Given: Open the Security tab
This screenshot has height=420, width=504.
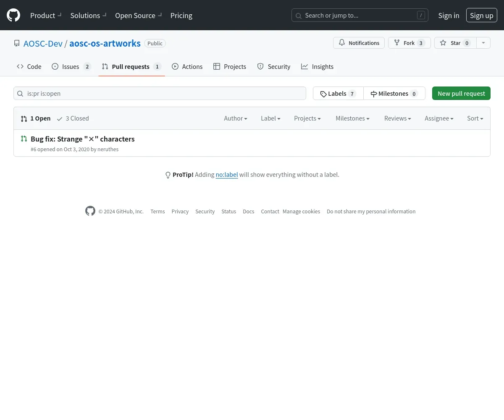Looking at the screenshot, I should 274,66.
